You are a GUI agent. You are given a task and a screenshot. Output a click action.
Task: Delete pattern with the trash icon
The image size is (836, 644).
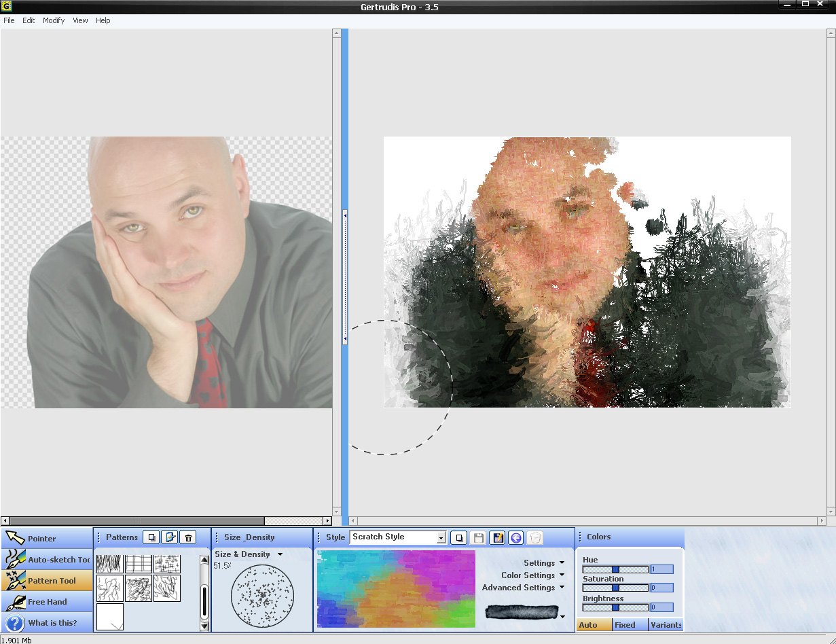[x=188, y=537]
